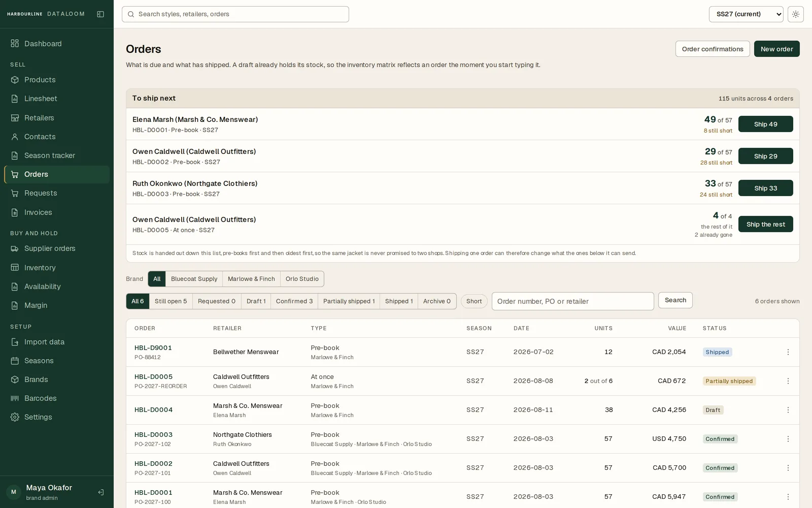The width and height of the screenshot is (812, 508).
Task: Filter brand by Marlowe & Finch
Action: (251, 279)
